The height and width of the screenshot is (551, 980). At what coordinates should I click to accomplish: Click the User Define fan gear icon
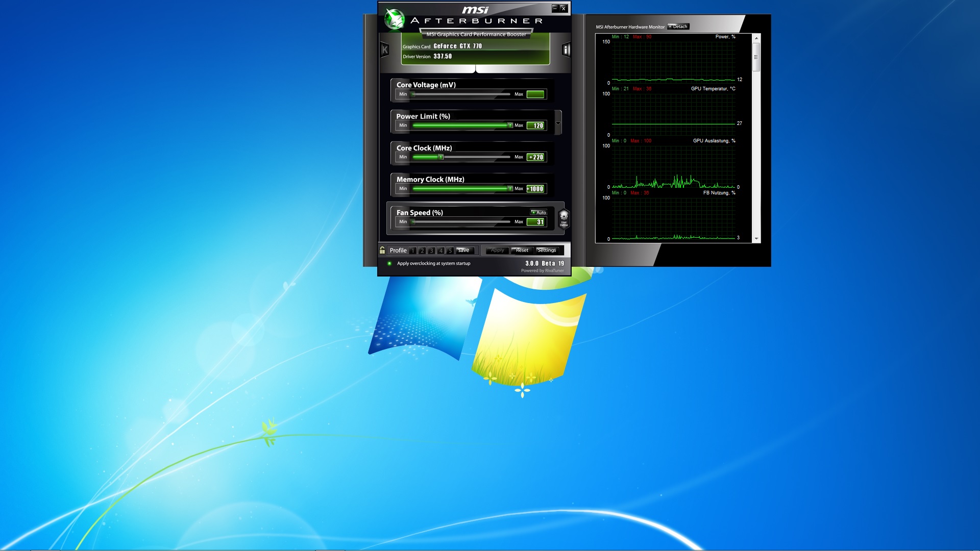563,218
